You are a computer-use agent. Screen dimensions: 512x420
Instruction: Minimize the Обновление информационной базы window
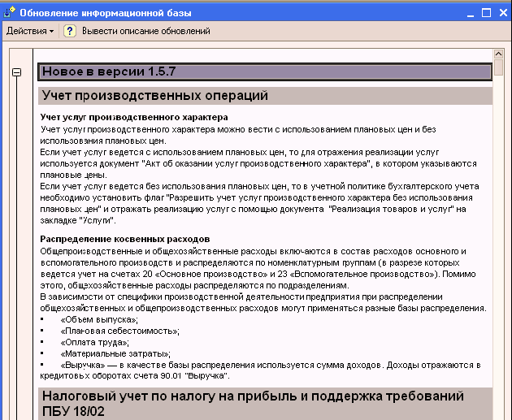pyautogui.click(x=469, y=12)
